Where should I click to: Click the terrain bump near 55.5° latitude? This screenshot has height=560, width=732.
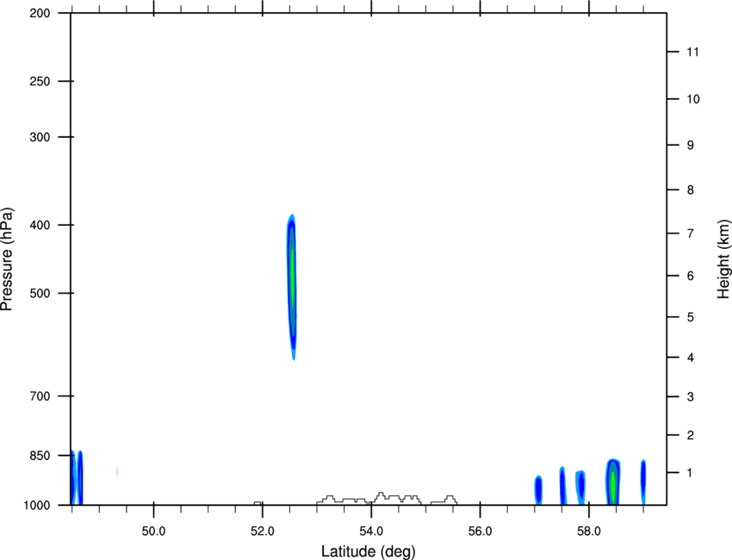point(444,501)
